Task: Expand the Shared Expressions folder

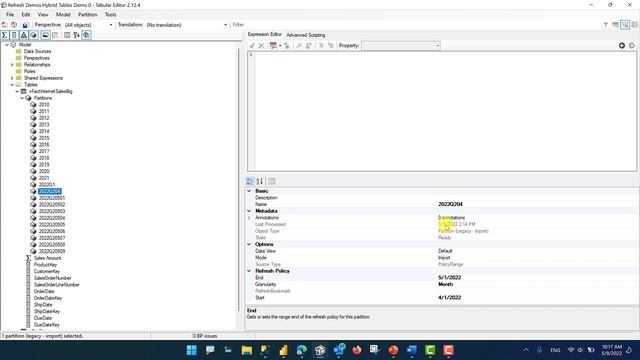Action: point(12,78)
